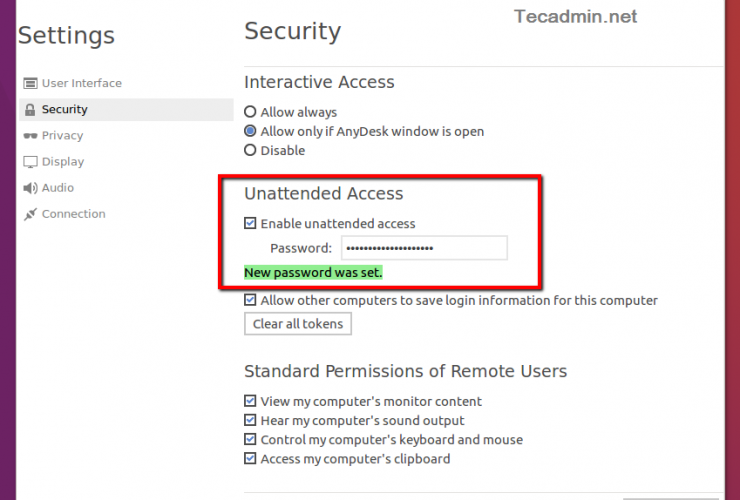The height and width of the screenshot is (500, 740).
Task: Toggle View my computer's monitor content
Action: [x=251, y=402]
